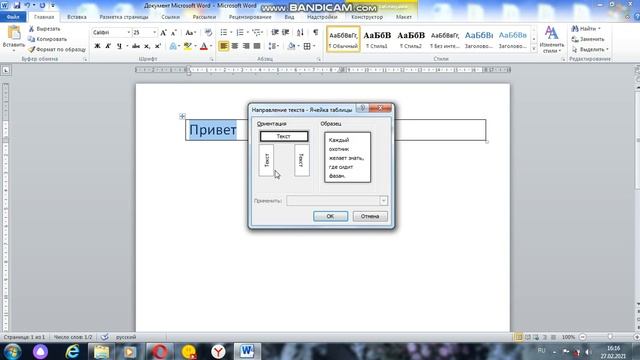Open the Применить dropdown in the dialog
640x360 pixels.
pyautogui.click(x=383, y=200)
